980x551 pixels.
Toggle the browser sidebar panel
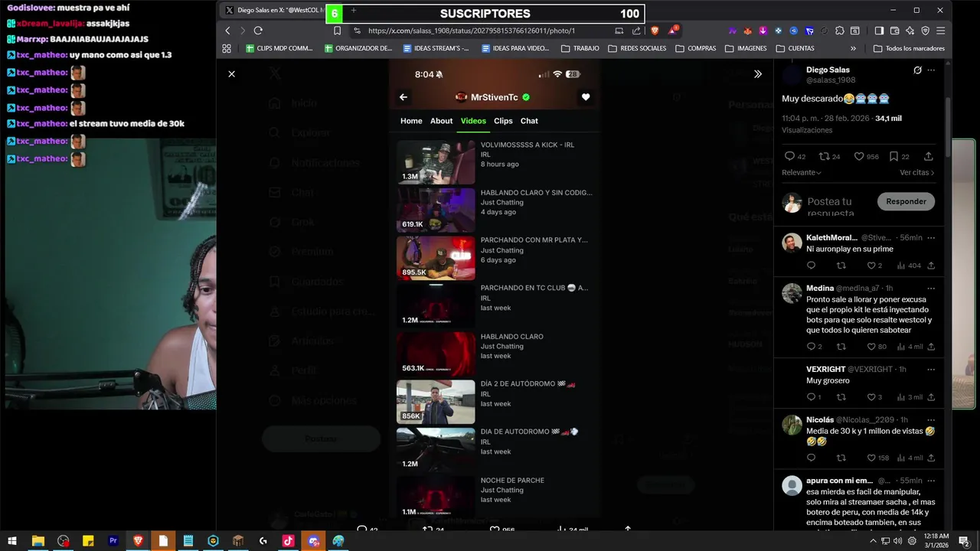point(879,31)
